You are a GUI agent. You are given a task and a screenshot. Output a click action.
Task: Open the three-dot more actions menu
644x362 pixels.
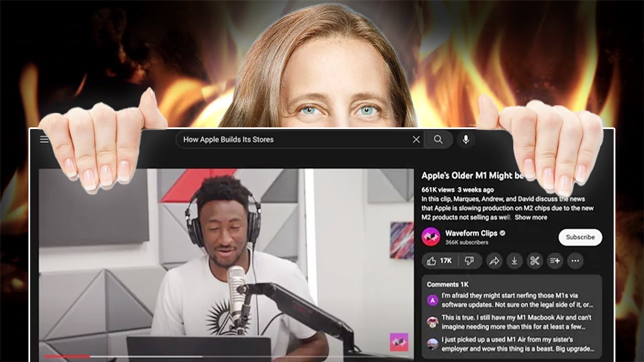(575, 260)
